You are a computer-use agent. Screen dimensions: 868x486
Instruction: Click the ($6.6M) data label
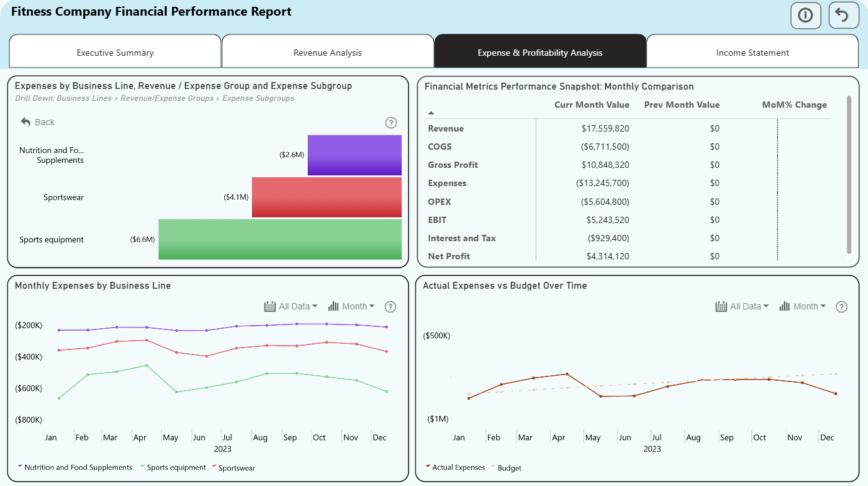143,239
